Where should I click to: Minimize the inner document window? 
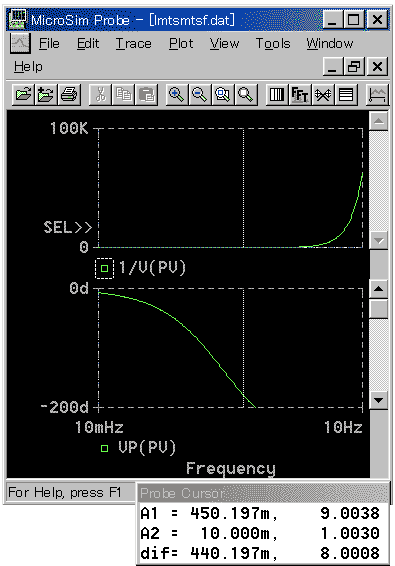click(x=333, y=67)
